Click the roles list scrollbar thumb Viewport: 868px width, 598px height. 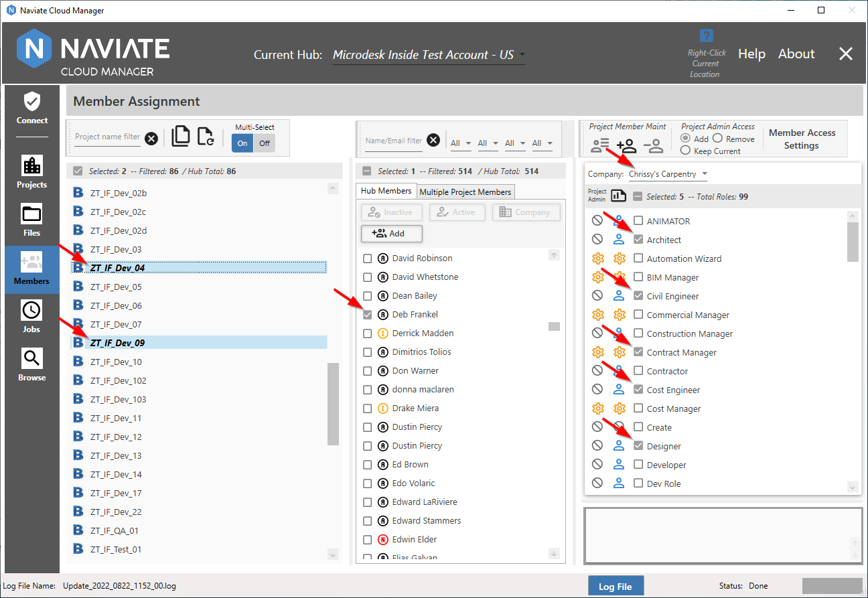point(853,242)
